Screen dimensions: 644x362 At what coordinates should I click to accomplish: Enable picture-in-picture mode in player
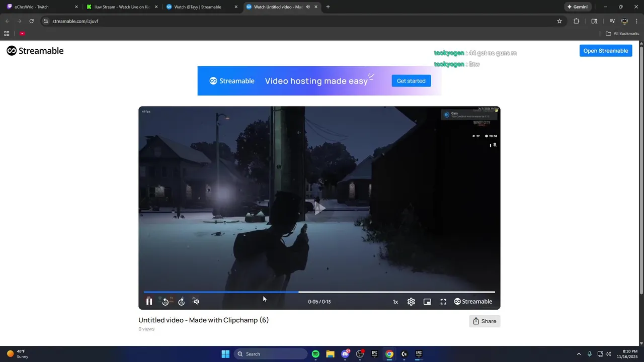click(427, 302)
